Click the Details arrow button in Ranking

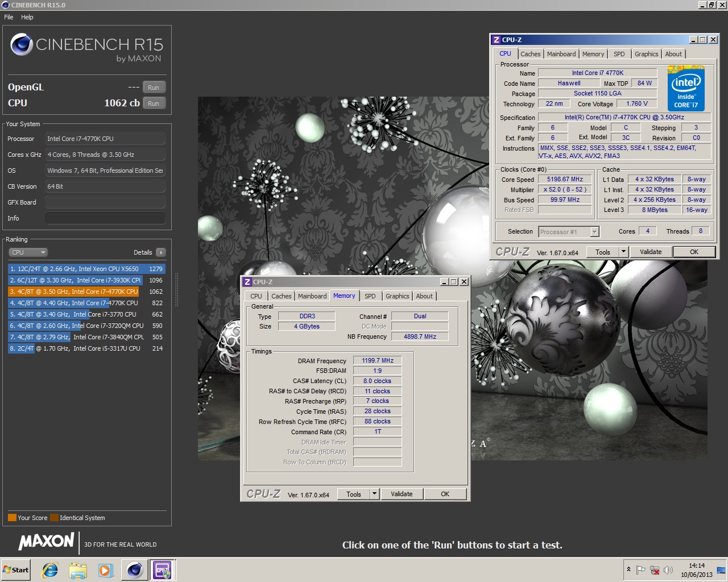click(x=161, y=252)
